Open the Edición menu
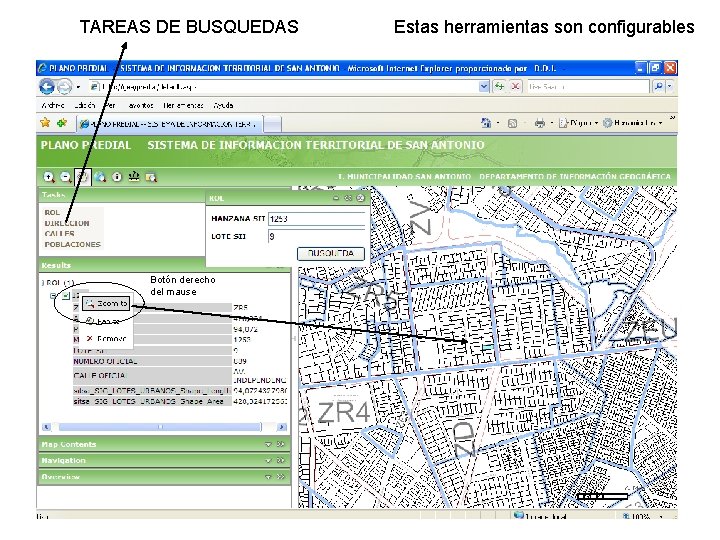The image size is (720, 540). pos(84,105)
